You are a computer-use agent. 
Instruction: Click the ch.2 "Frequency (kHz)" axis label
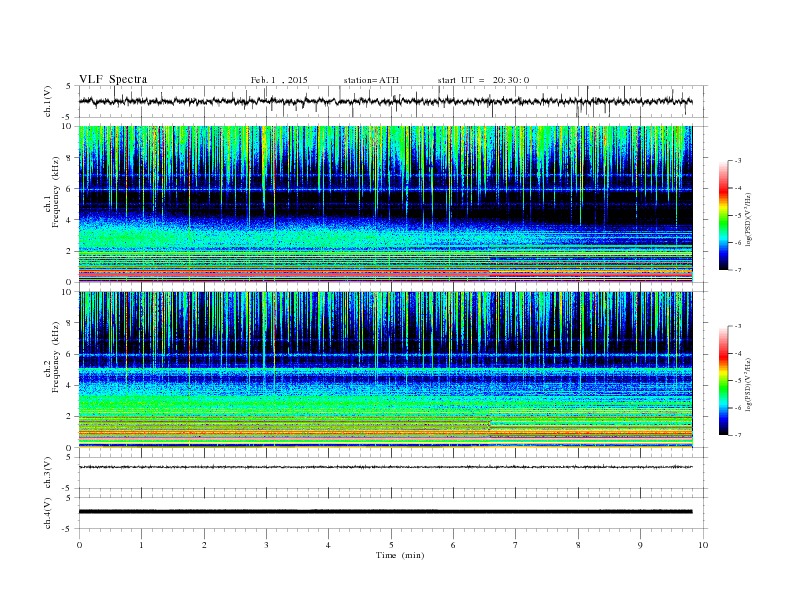56,356
